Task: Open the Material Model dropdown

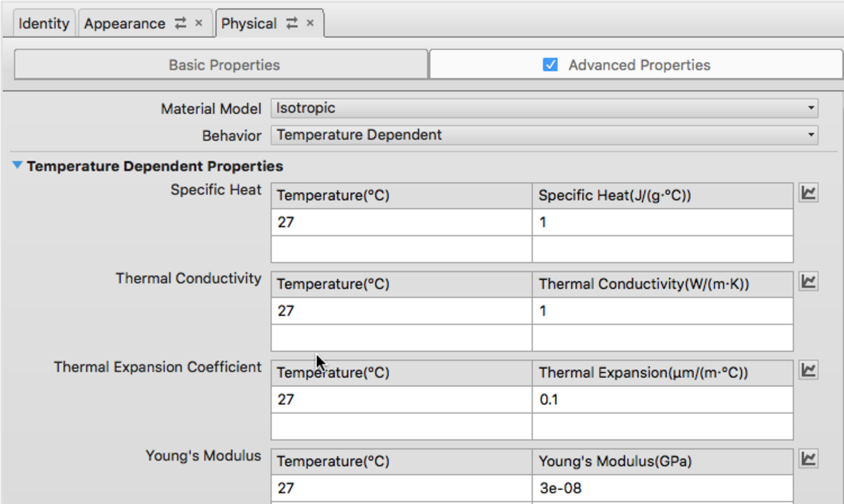Action: [x=544, y=108]
